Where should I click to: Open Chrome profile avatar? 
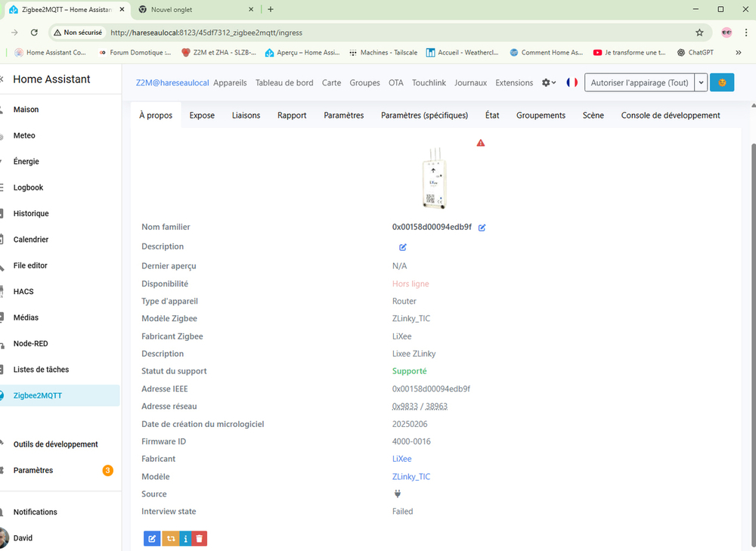727,33
